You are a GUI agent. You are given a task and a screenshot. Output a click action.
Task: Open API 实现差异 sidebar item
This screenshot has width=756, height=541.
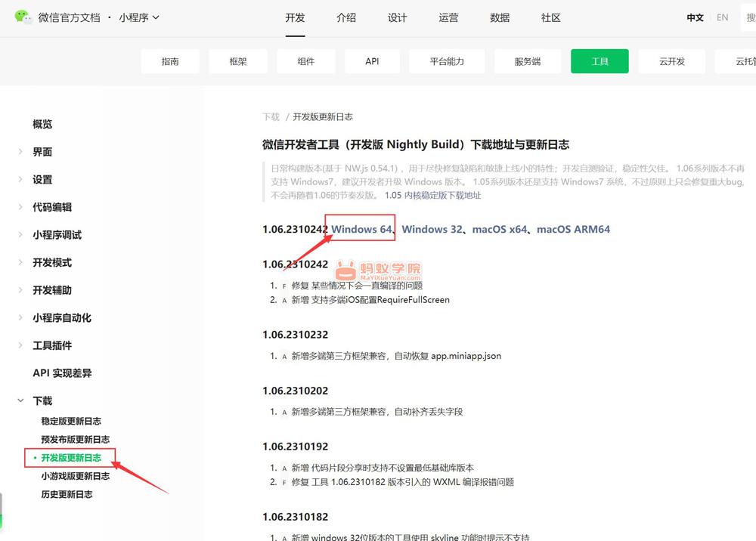click(x=62, y=373)
